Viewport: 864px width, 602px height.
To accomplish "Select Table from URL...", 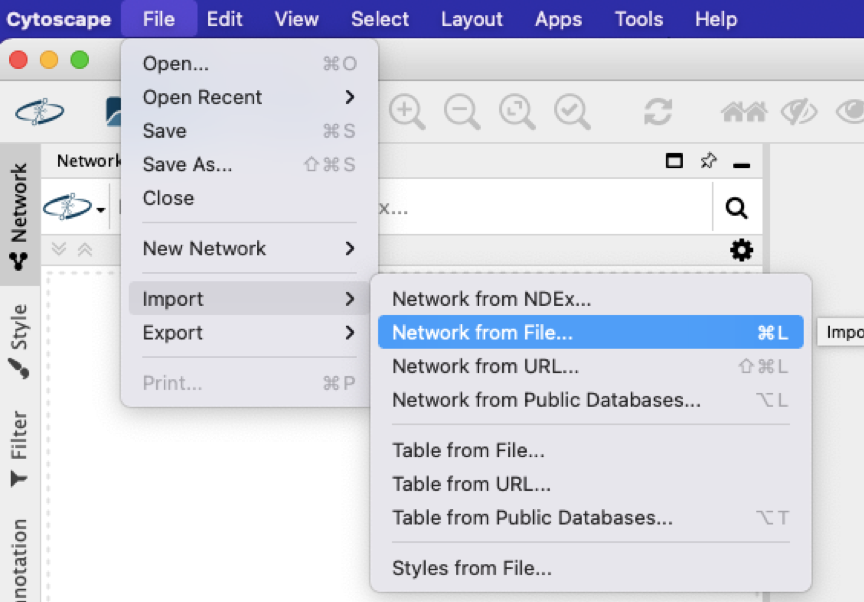I will pyautogui.click(x=591, y=484).
